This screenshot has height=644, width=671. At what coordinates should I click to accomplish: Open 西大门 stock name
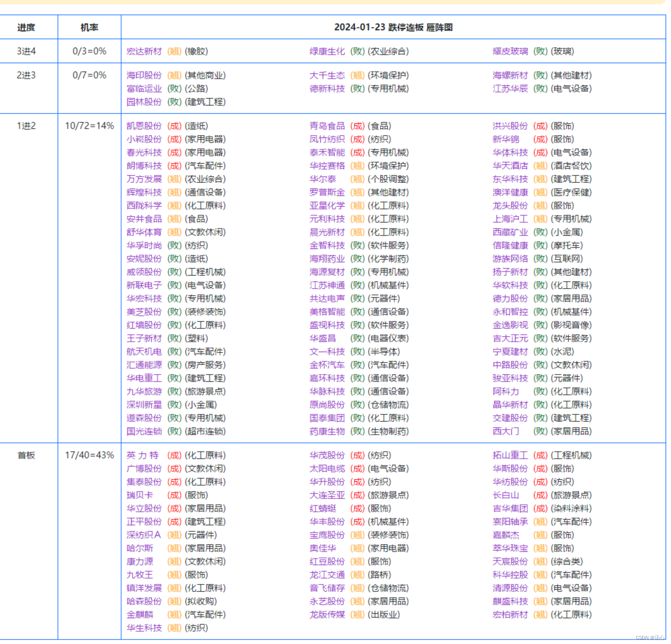tap(506, 431)
